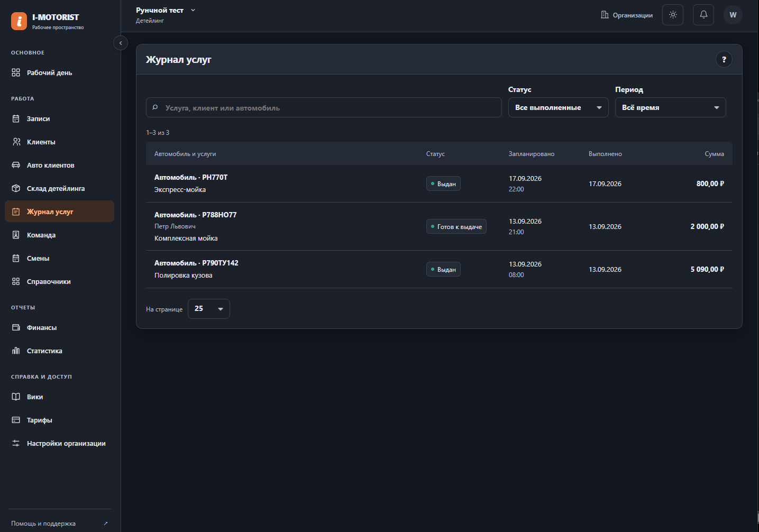Open Журнал услуг in the sidebar

(x=59, y=212)
